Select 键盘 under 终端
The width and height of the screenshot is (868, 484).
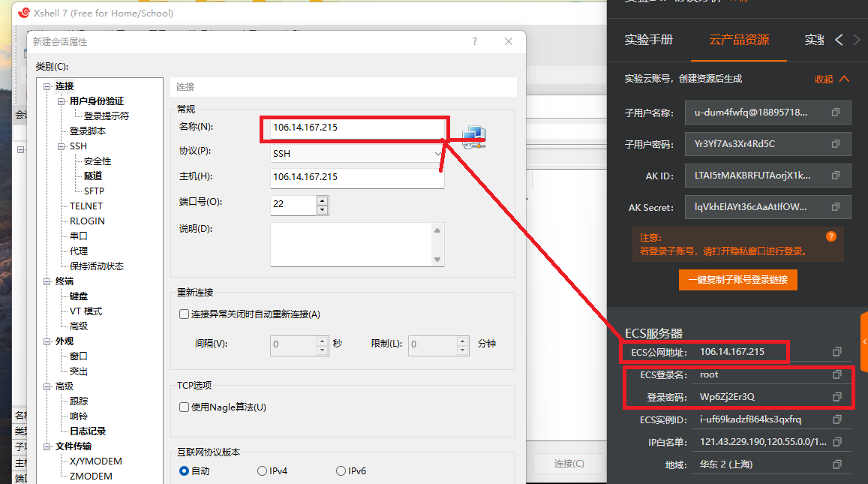[79, 296]
